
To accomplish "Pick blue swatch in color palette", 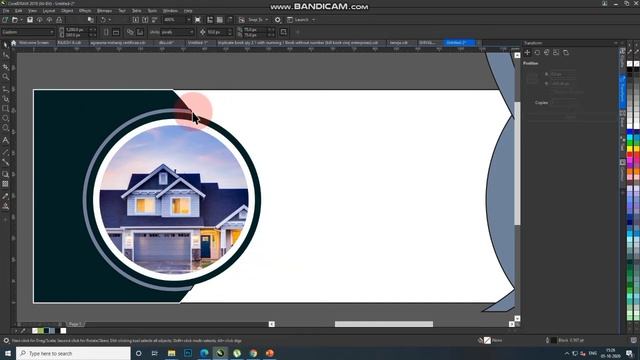I will click(630, 133).
